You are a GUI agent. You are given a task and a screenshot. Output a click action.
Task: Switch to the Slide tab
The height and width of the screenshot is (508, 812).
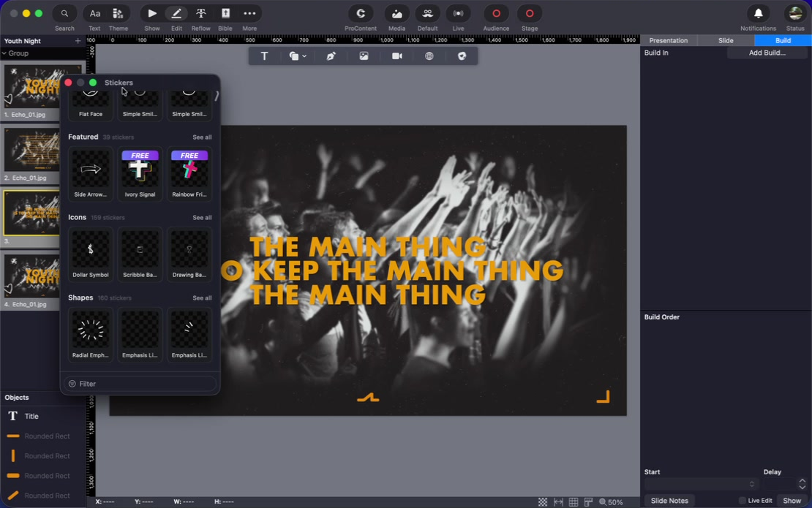[x=726, y=40]
